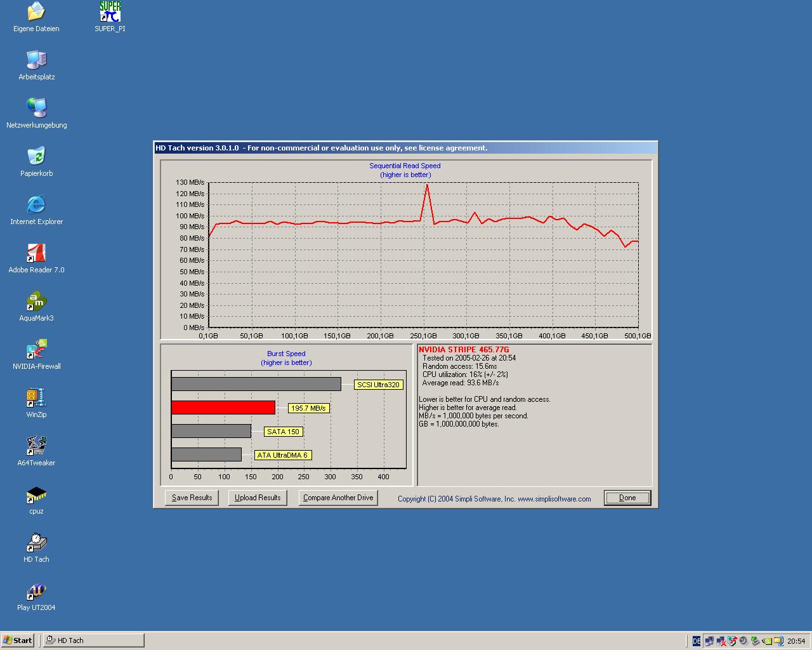The image size is (812, 650).
Task: Click Compare Another Drive button
Action: (338, 498)
